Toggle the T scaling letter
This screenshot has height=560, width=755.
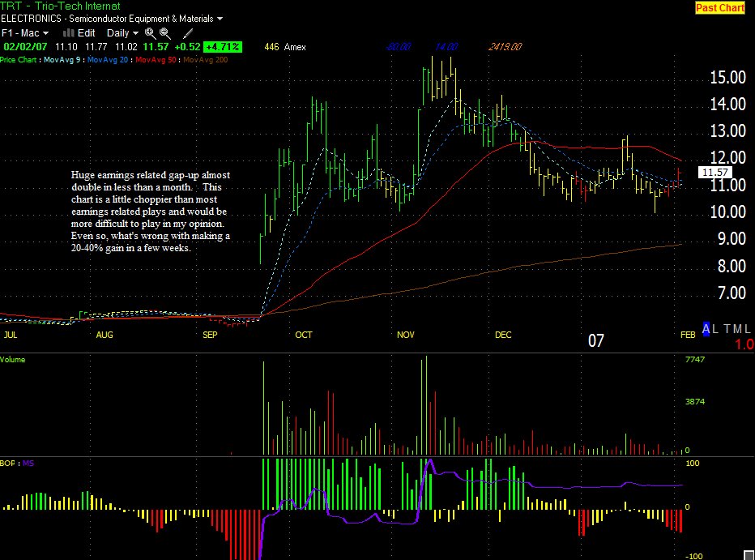pos(727,329)
